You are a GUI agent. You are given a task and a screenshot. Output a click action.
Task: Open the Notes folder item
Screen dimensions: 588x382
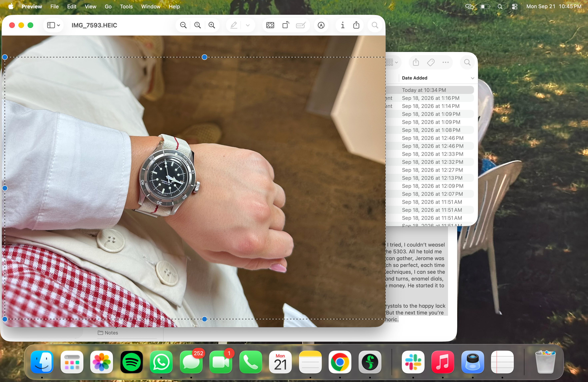pos(108,333)
